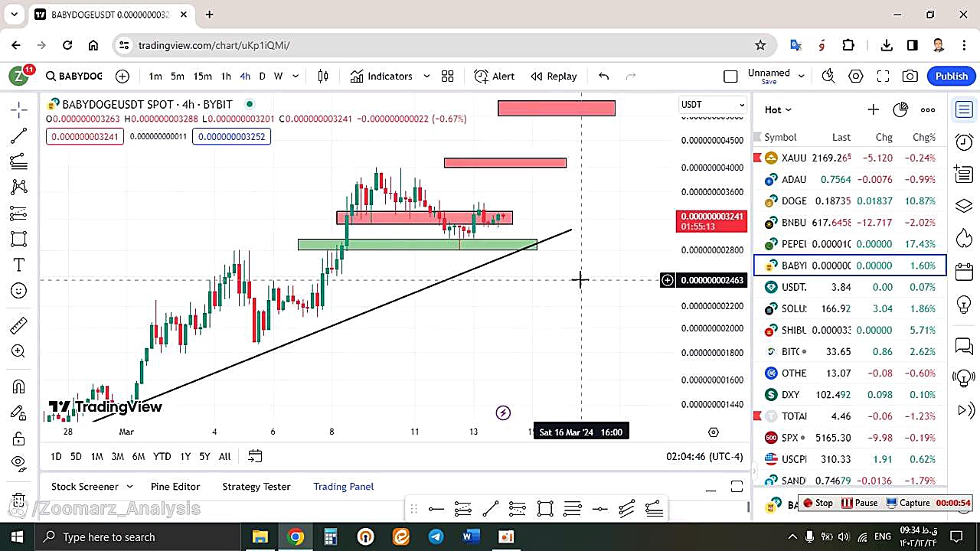Select the DOGE row in watchlist
This screenshot has height=551, width=980.
coord(850,201)
